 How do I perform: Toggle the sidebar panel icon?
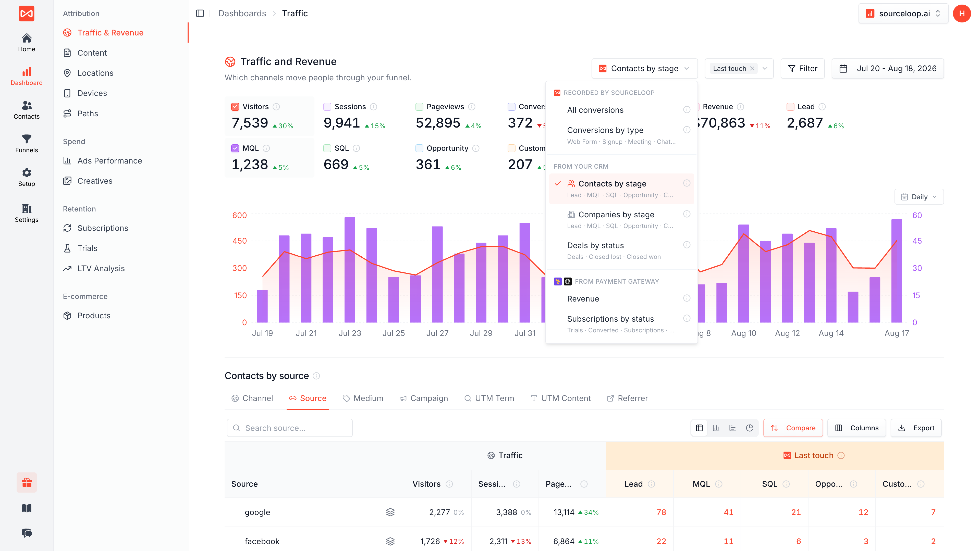coord(200,13)
